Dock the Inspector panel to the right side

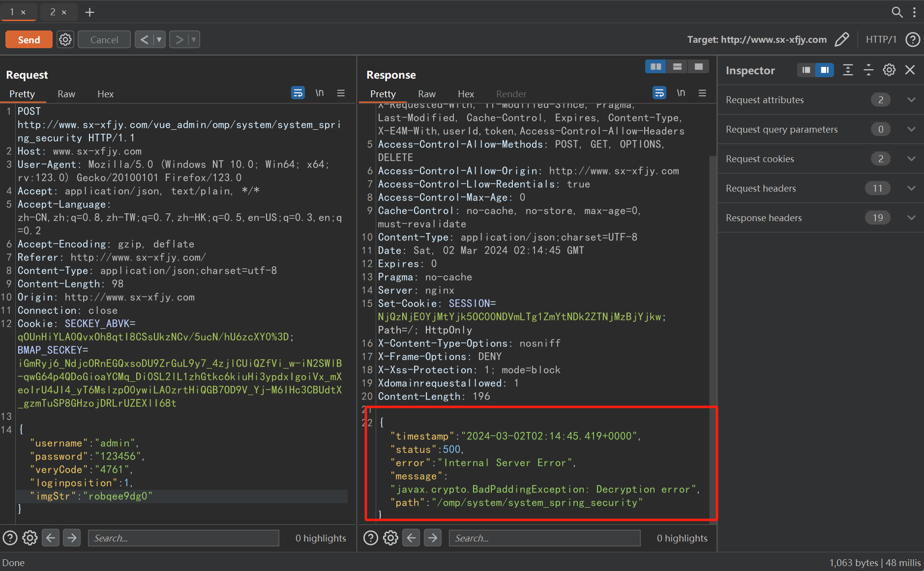tap(825, 70)
